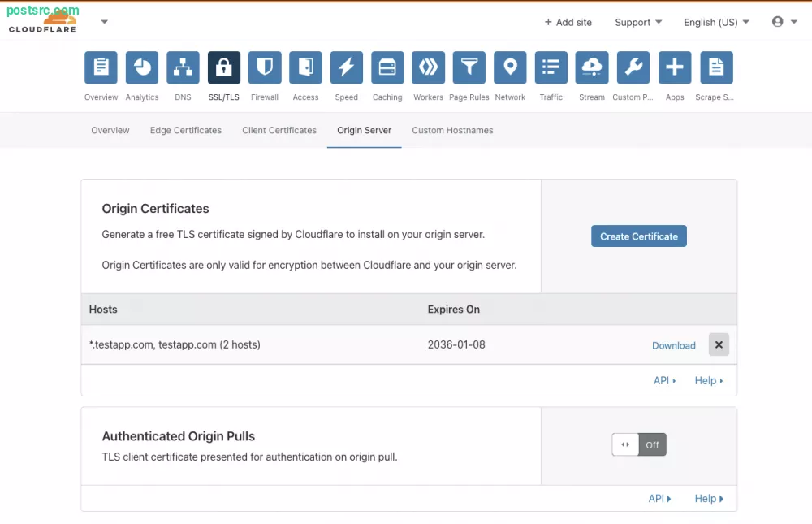Open the Firewall shield icon

(265, 68)
